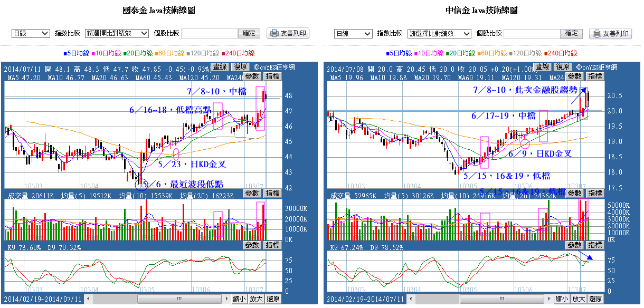
Task: Open 指標 for 中信金 KD panel
Action: point(595,245)
